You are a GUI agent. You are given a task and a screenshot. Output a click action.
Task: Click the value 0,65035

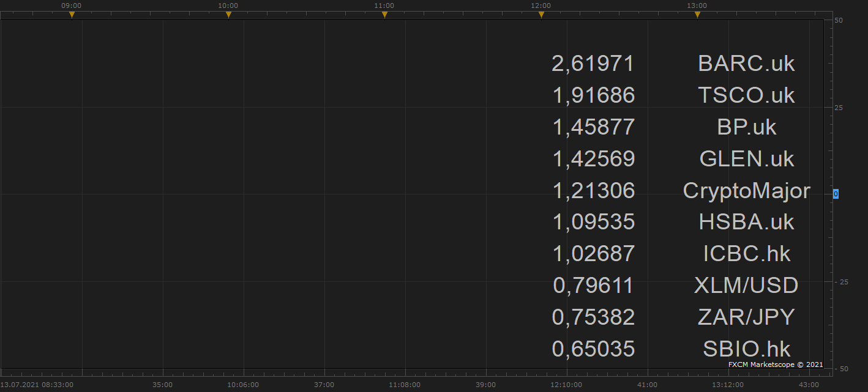point(593,350)
